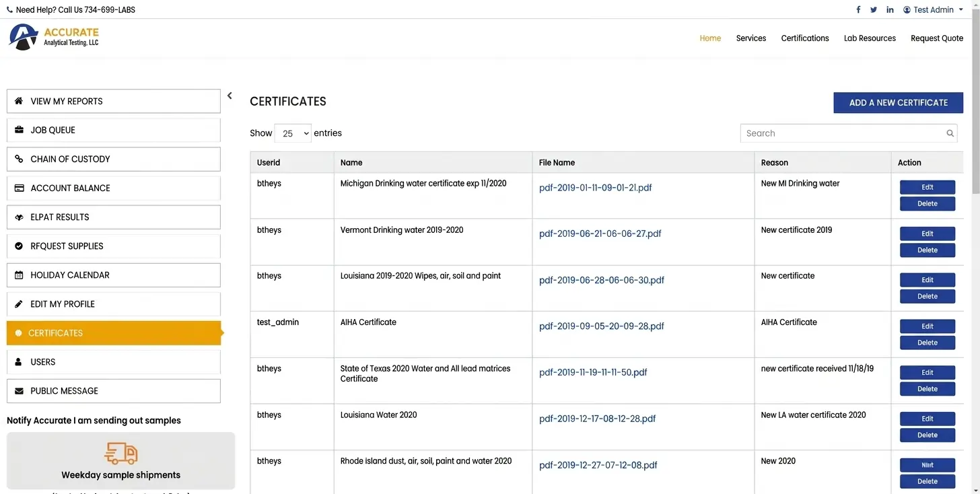980x494 pixels.
Task: Open the Certifications nav menu
Action: 805,38
